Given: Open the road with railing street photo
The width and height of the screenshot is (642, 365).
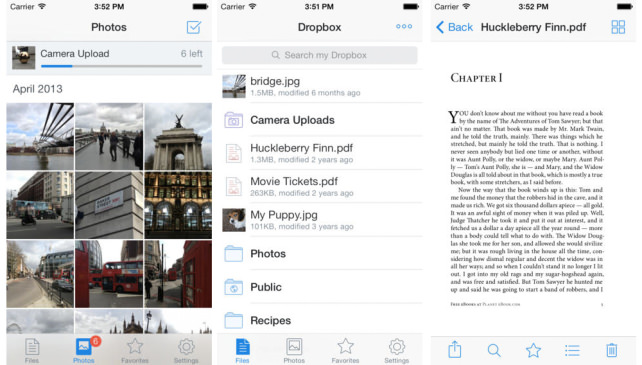Looking at the screenshot, I should coord(40,274).
